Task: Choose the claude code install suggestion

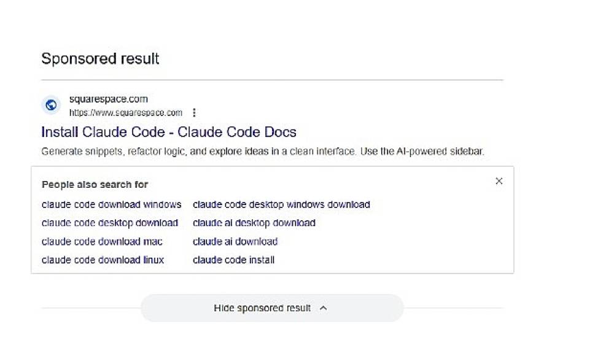Action: 233,260
